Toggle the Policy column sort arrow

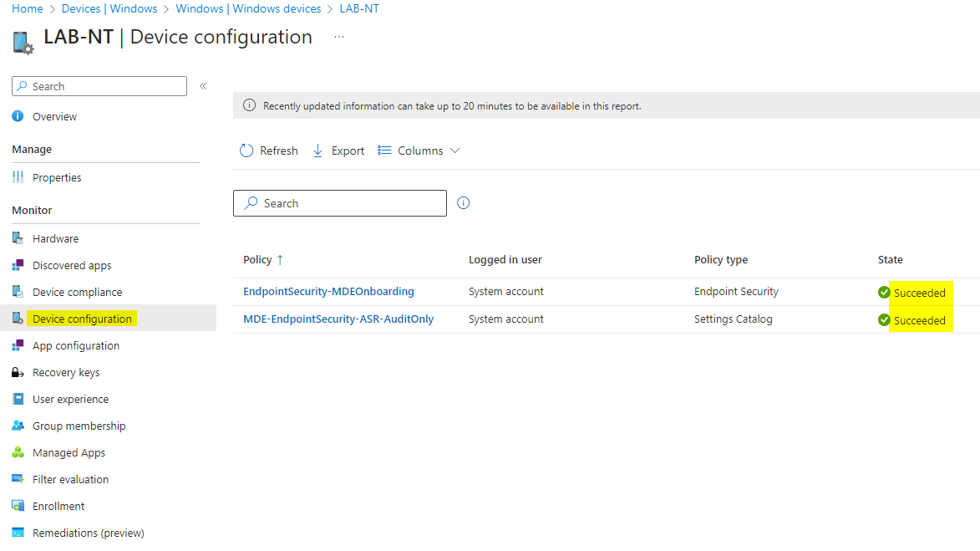click(x=280, y=259)
